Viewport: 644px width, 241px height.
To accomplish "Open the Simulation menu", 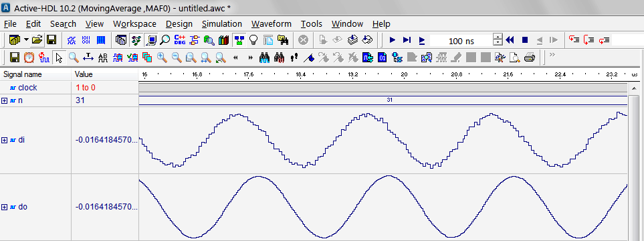I will click(222, 24).
